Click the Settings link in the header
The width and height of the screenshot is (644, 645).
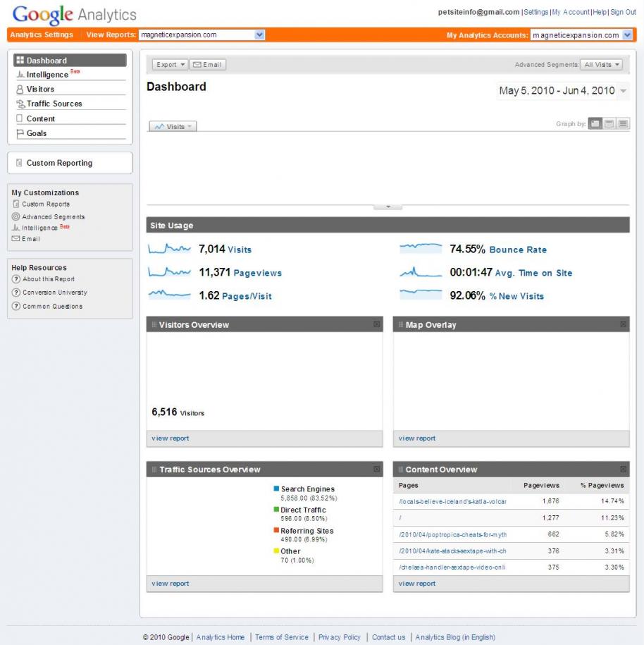pyautogui.click(x=535, y=12)
